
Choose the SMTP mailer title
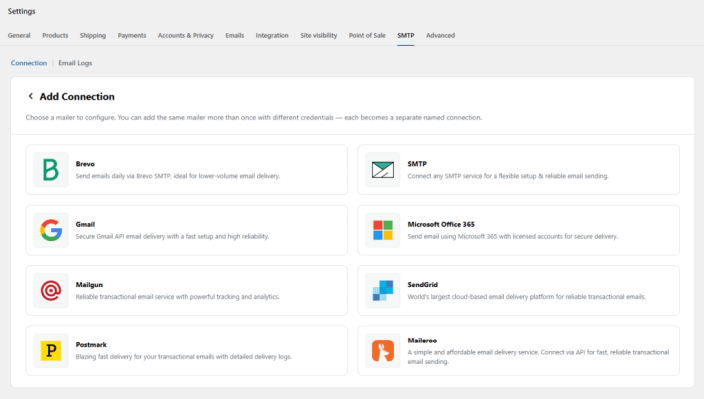point(417,164)
